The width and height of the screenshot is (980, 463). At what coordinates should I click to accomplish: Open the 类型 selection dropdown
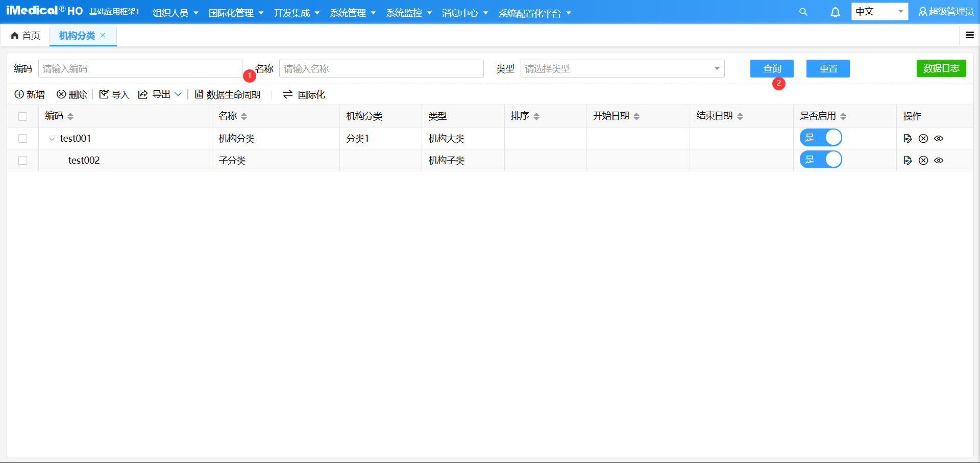(x=622, y=68)
